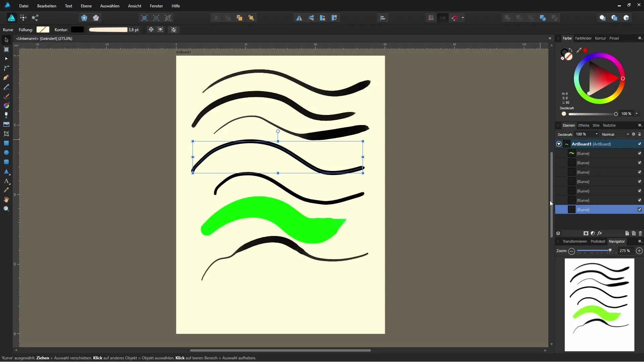Switch to the Farbfelder tab
The image size is (644, 362).
click(583, 38)
